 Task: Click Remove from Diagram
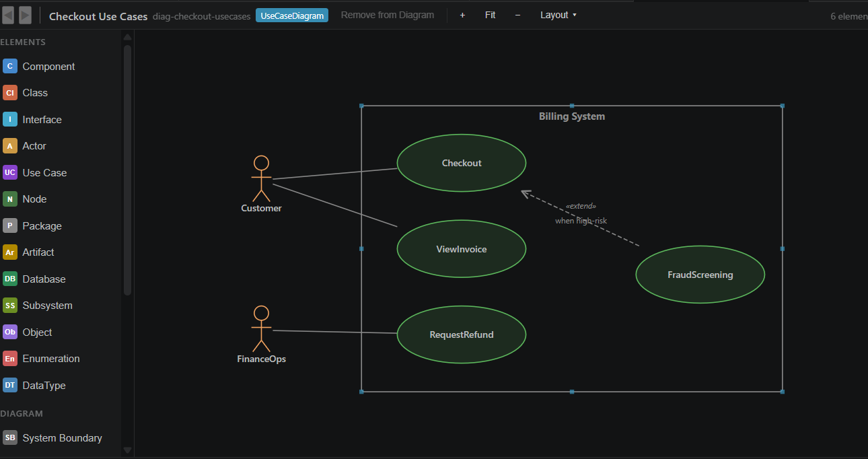point(387,14)
